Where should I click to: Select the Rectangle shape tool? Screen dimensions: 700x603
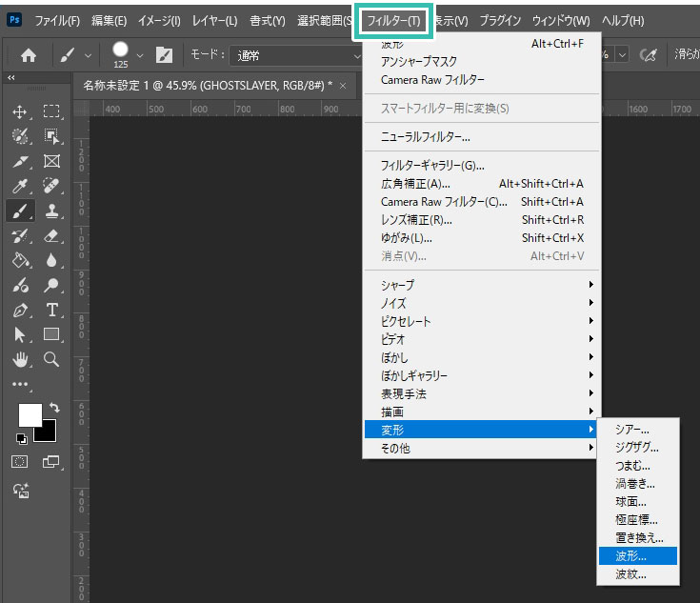click(51, 334)
